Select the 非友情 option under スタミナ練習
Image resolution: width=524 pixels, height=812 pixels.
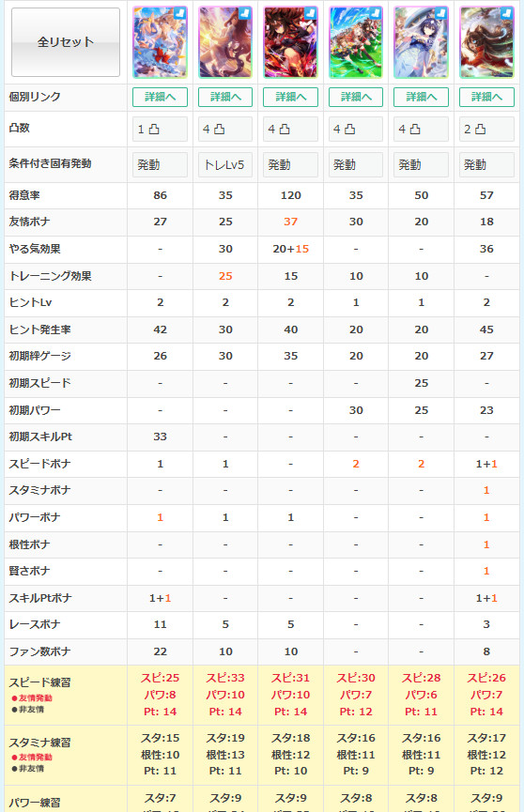(28, 769)
